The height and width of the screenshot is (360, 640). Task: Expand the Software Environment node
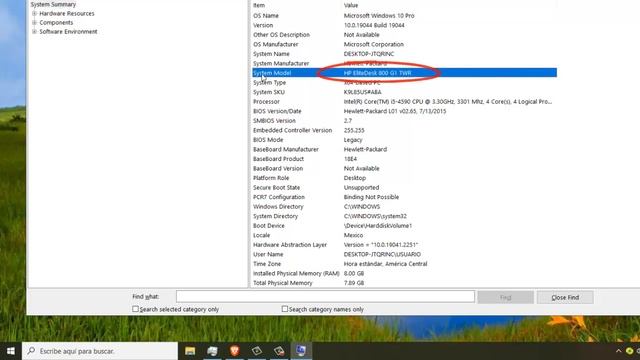34,31
